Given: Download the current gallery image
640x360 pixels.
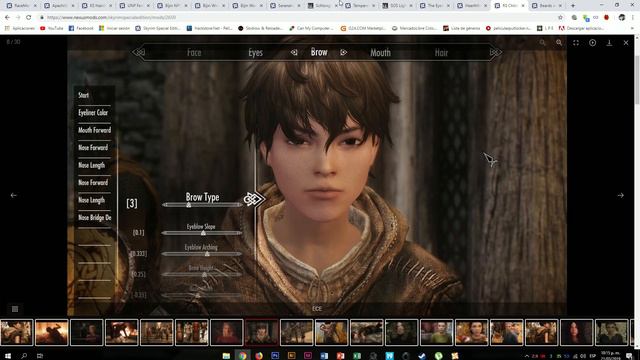Looking at the screenshot, I should pyautogui.click(x=609, y=42).
